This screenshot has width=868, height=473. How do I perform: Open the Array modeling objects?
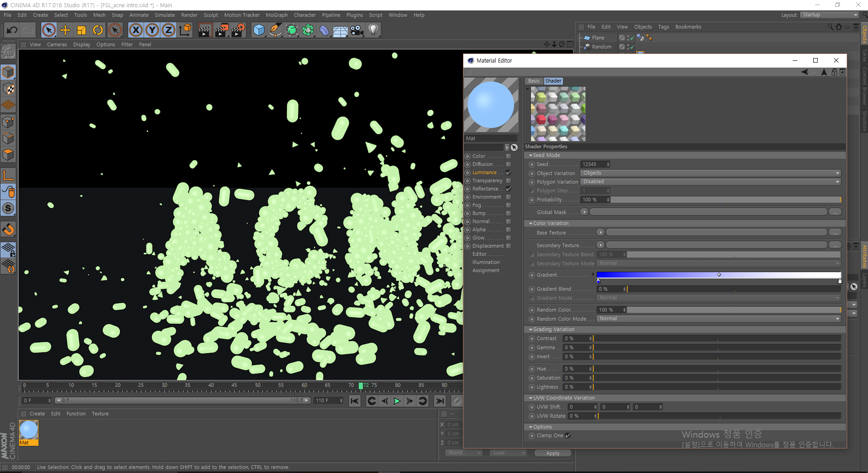pos(309,30)
